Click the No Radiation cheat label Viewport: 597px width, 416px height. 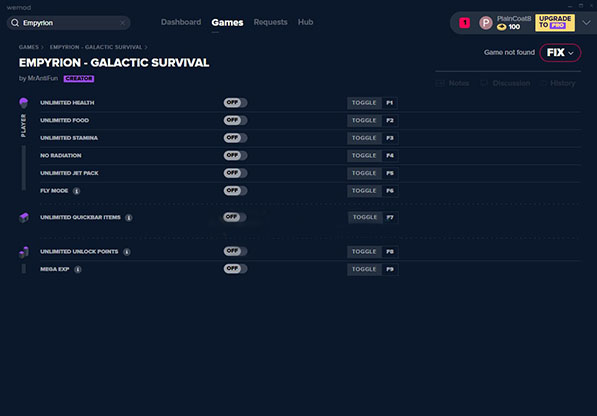click(x=61, y=155)
